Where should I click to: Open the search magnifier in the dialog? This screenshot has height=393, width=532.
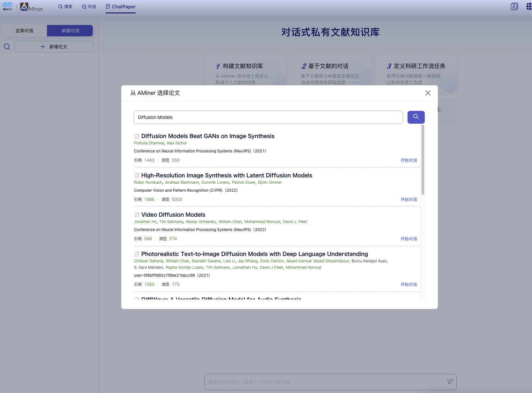tap(416, 117)
